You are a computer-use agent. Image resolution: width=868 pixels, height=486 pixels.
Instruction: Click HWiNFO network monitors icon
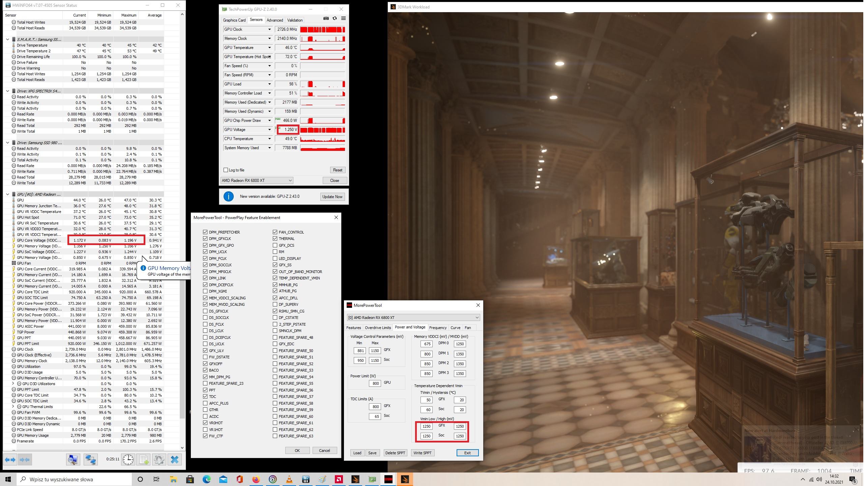click(x=90, y=460)
